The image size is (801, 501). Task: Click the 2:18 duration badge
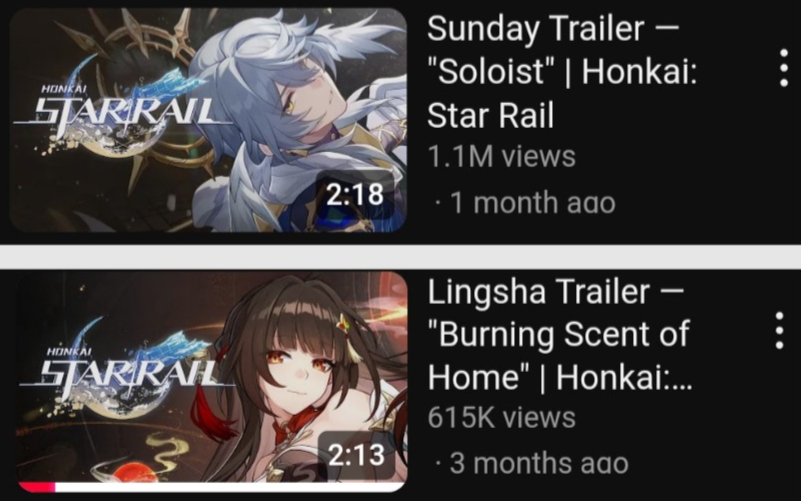point(355,195)
